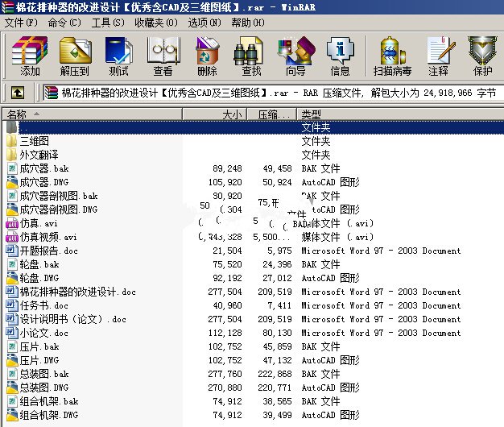Select file 压片.DWG
Screen dimensions: 504x427
[x=39, y=360]
